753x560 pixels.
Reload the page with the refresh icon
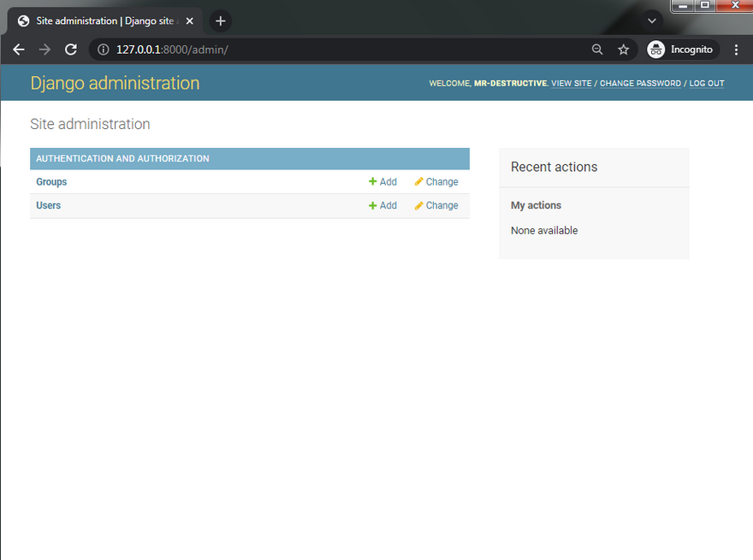tap(71, 50)
